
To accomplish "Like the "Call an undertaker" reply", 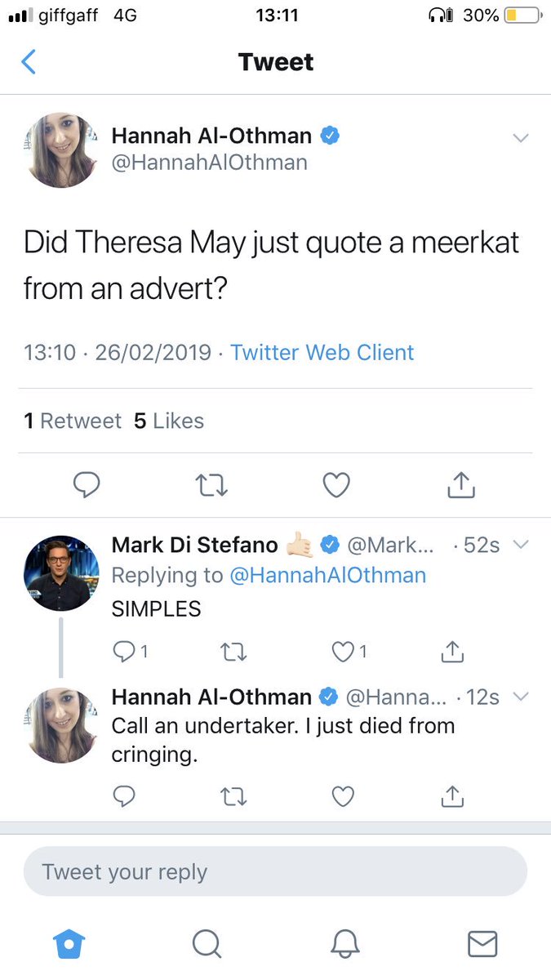I will click(343, 795).
